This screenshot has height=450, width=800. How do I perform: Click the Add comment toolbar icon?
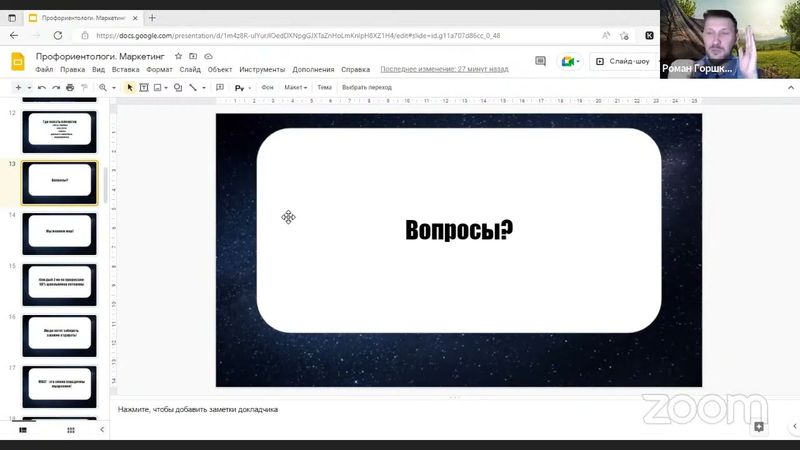coord(220,88)
